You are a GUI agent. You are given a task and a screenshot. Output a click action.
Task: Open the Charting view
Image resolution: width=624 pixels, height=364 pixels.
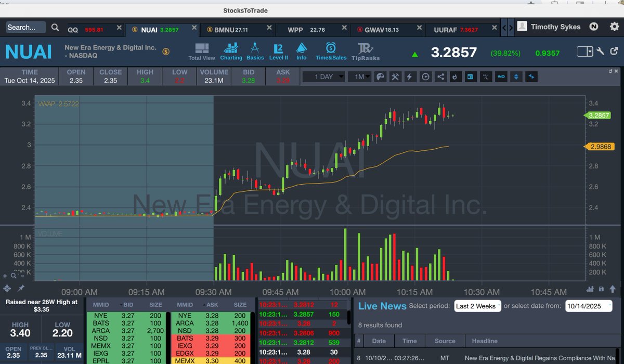click(x=231, y=52)
